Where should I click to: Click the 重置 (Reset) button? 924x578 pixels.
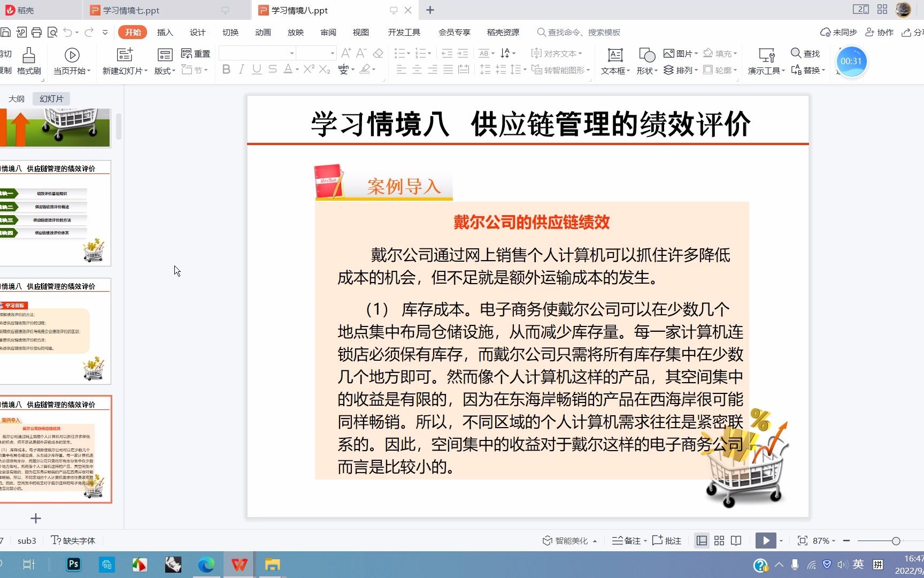tap(196, 54)
